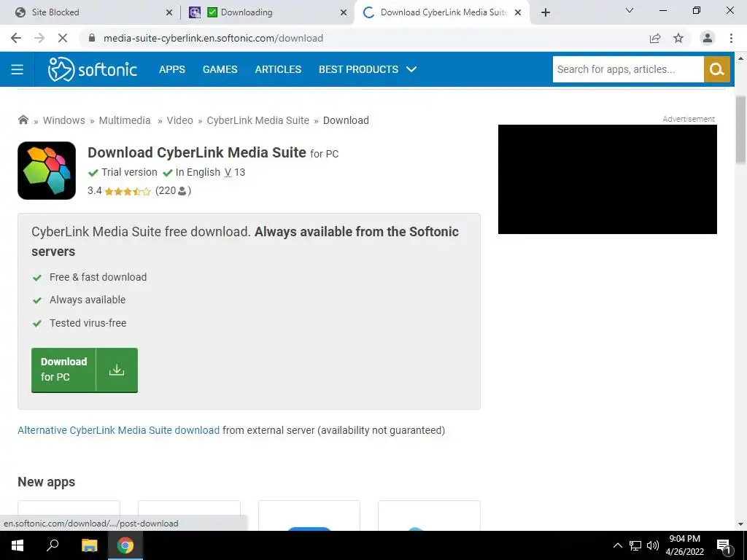Open the tab search chevron

pyautogui.click(x=630, y=10)
